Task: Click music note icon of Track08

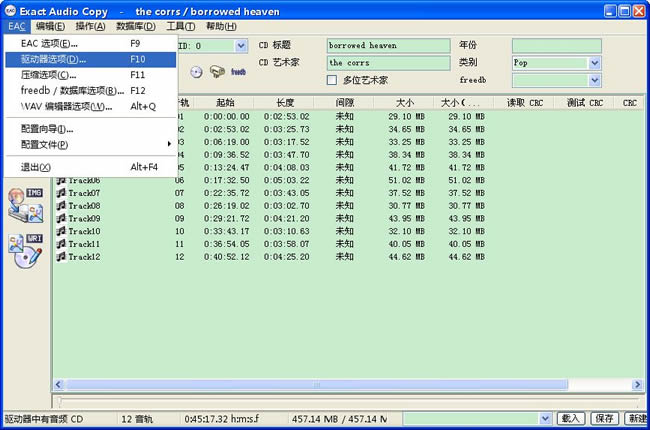Action: click(61, 206)
